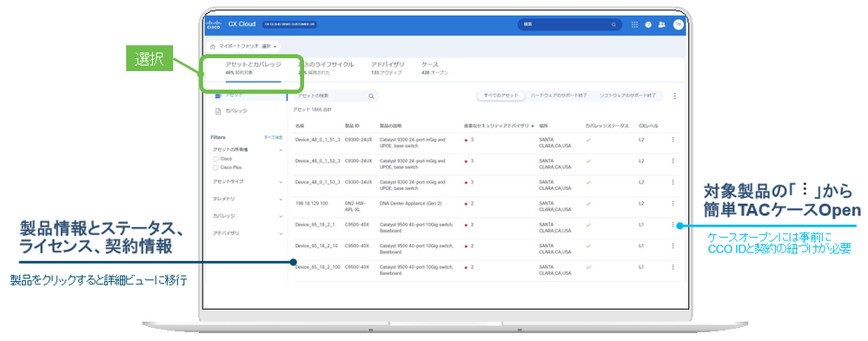Select the ソフトウェアのサポート終了 filter pill
The height and width of the screenshot is (341, 868).
coord(628,95)
